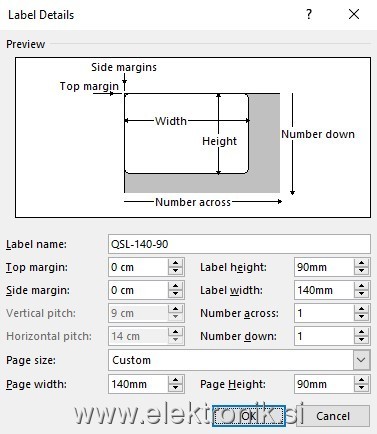377x434 pixels.
Task: Increase Page width using up spinner
Action: [176, 380]
